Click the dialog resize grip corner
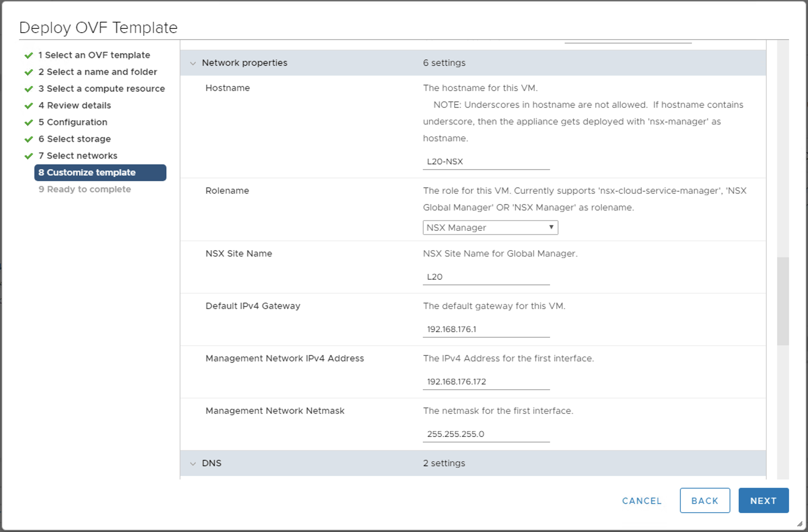808x532 pixels. coord(800,524)
